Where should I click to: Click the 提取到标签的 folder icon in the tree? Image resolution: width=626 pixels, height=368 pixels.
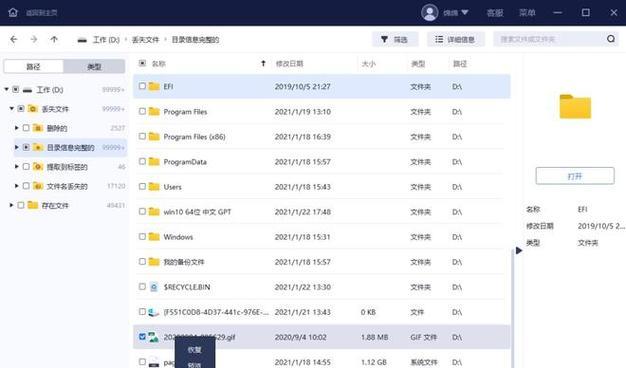click(x=38, y=166)
